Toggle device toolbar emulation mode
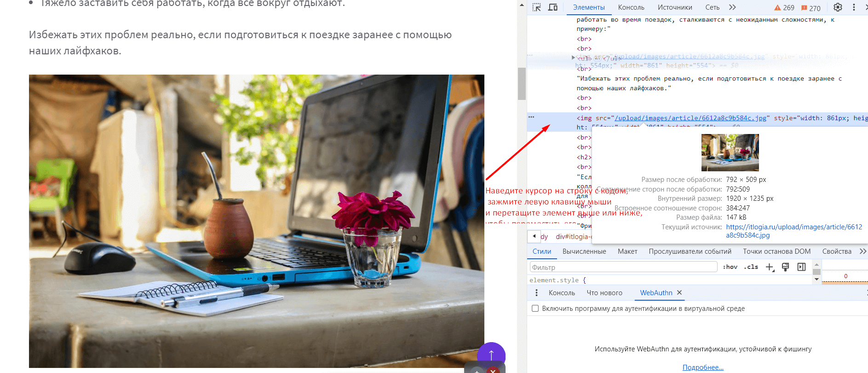The image size is (868, 373). (x=553, y=7)
